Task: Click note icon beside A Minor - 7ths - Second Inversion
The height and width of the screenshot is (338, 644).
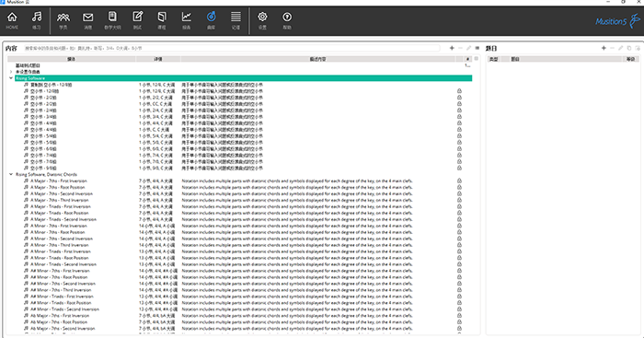Action: tap(26, 239)
